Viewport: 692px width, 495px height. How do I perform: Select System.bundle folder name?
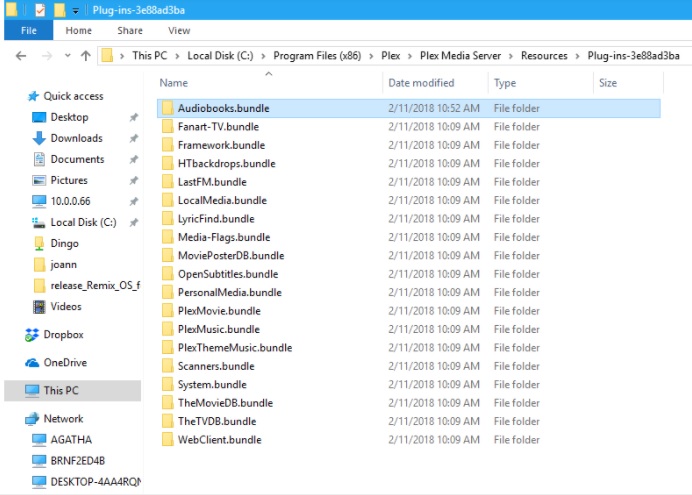click(x=212, y=385)
